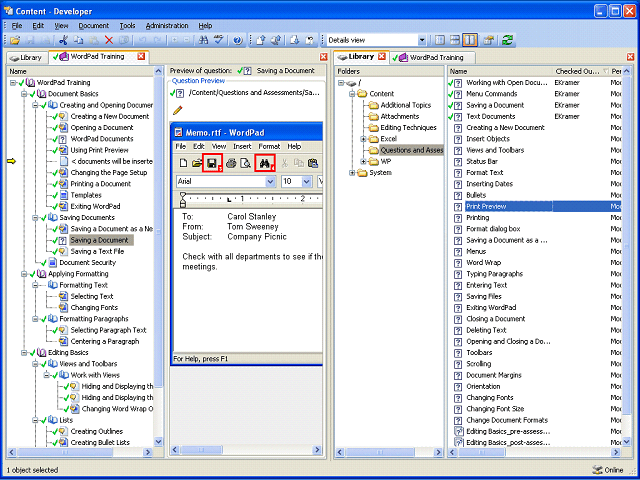Click the green Refresh arrows toolbar icon

507,40
